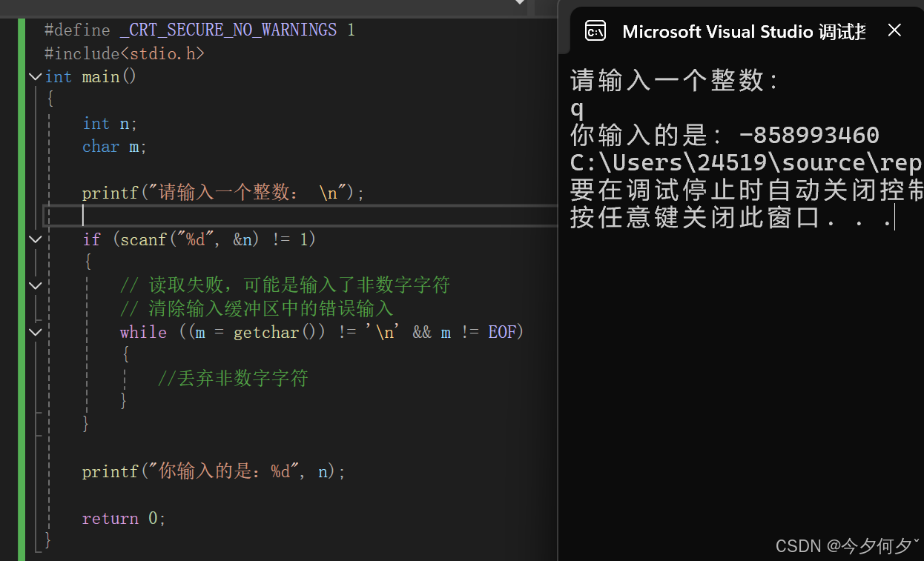Click the getchar() call inside the loop

coord(265,331)
